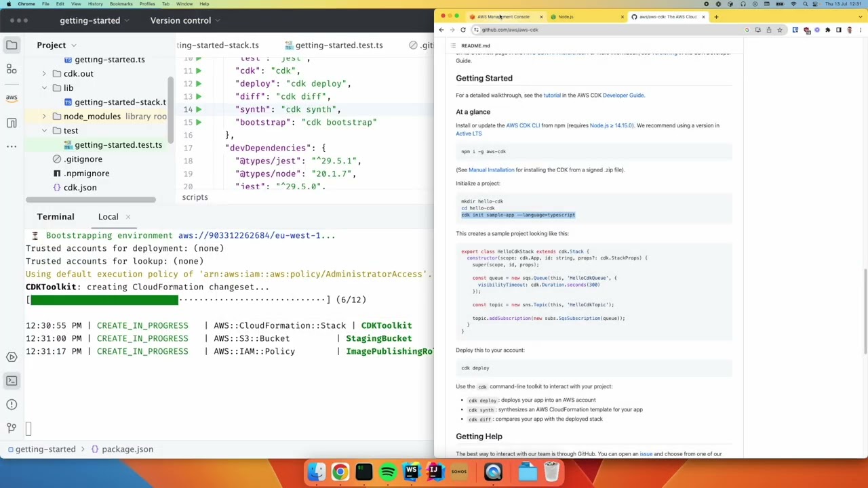868x488 pixels.
Task: Open the Structure tool window icon
Action: tap(12, 69)
